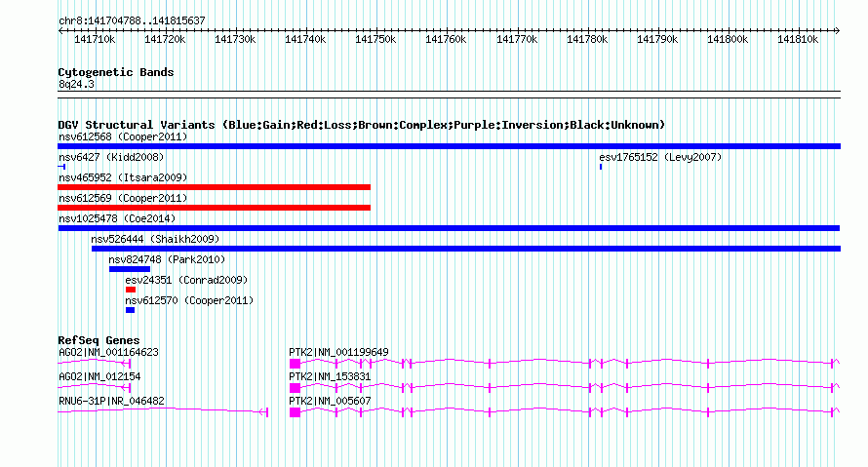Click the DGV Structural Variants track title

361,125
